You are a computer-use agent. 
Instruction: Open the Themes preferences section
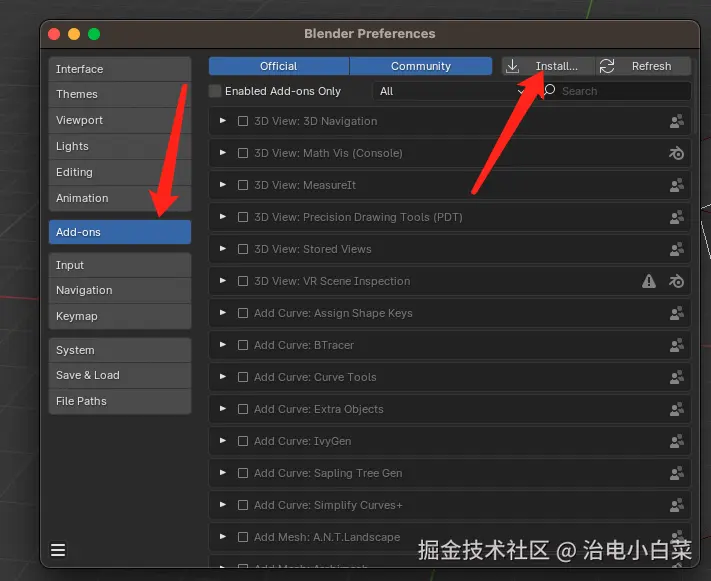(x=120, y=94)
